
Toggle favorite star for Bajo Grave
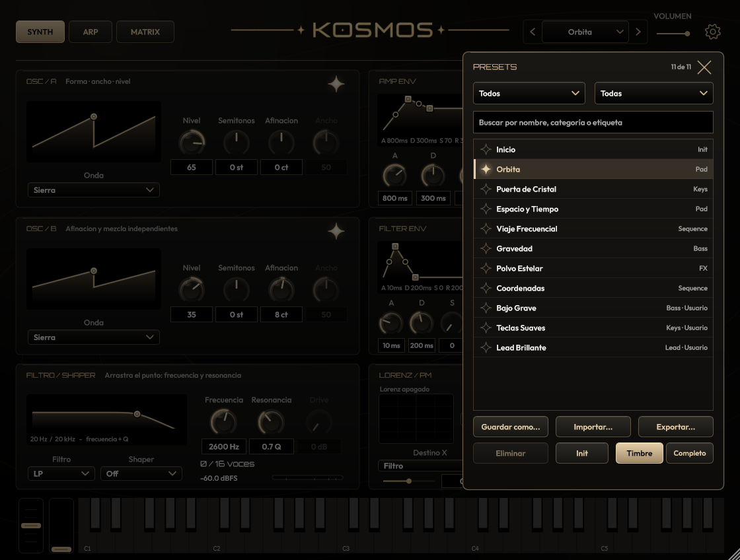[x=486, y=308]
